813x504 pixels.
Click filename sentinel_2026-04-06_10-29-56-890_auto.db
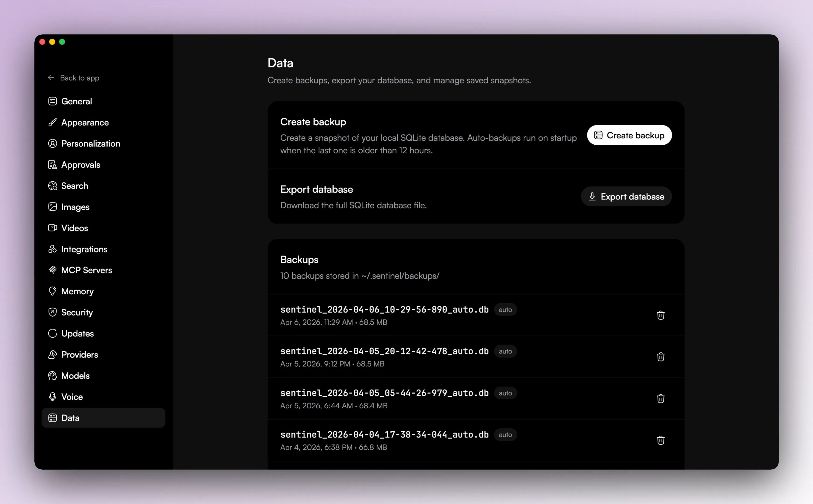click(x=384, y=310)
